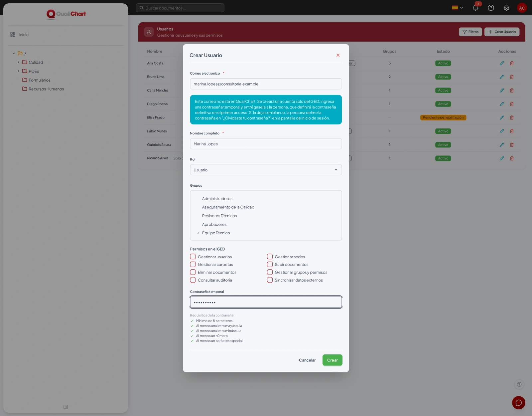532x416 pixels.
Task: Close the Crear Usuario dialog
Action: click(x=338, y=55)
